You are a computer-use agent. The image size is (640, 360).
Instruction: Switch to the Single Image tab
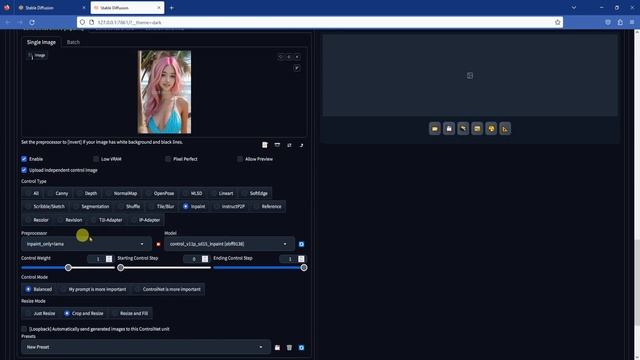click(41, 42)
